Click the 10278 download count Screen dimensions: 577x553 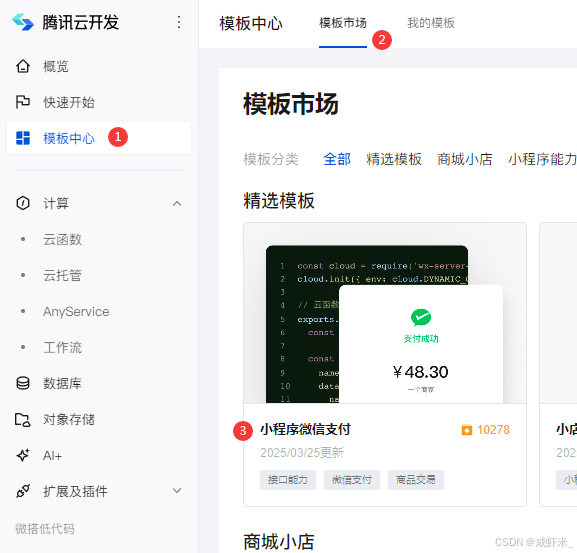coord(493,430)
